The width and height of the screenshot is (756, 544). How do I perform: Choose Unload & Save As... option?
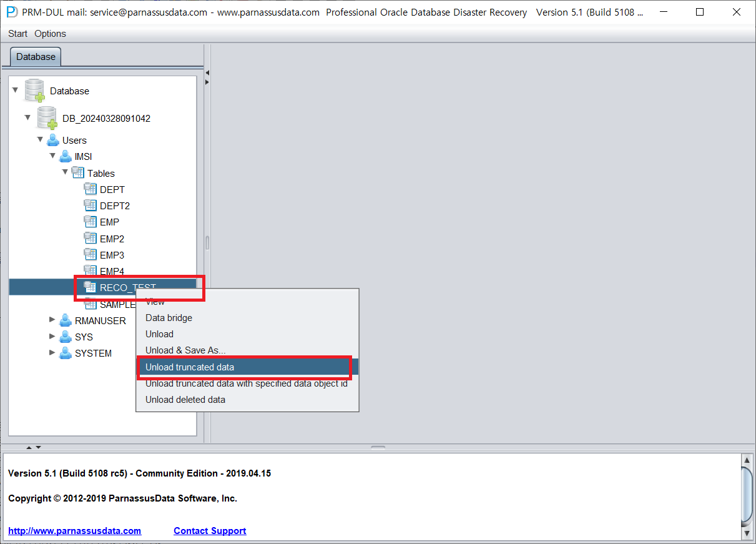click(x=247, y=350)
